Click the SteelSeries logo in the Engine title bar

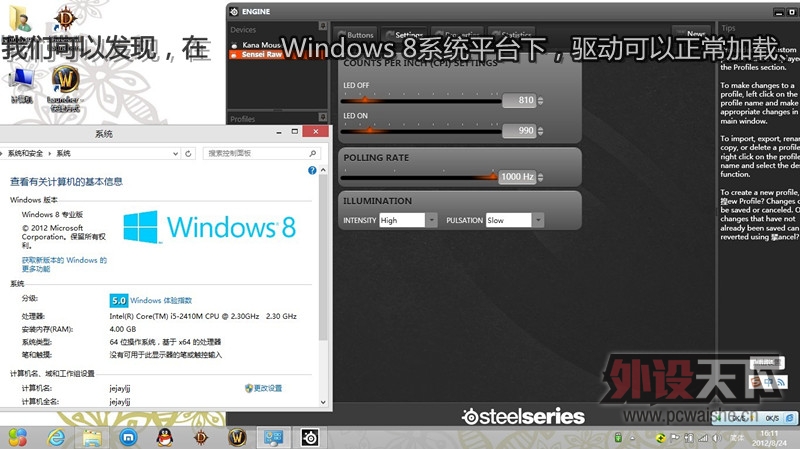(234, 11)
